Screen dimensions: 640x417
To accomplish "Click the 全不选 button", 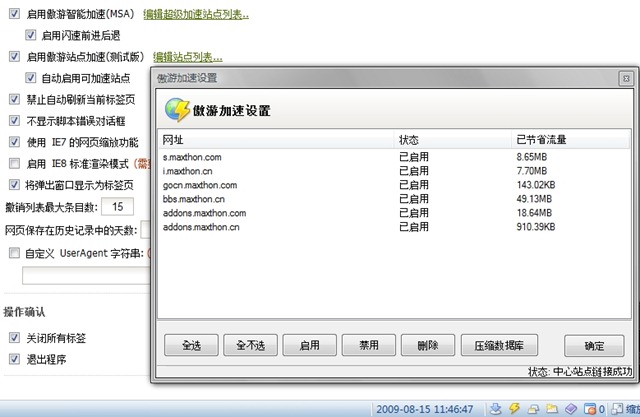I will point(251,346).
